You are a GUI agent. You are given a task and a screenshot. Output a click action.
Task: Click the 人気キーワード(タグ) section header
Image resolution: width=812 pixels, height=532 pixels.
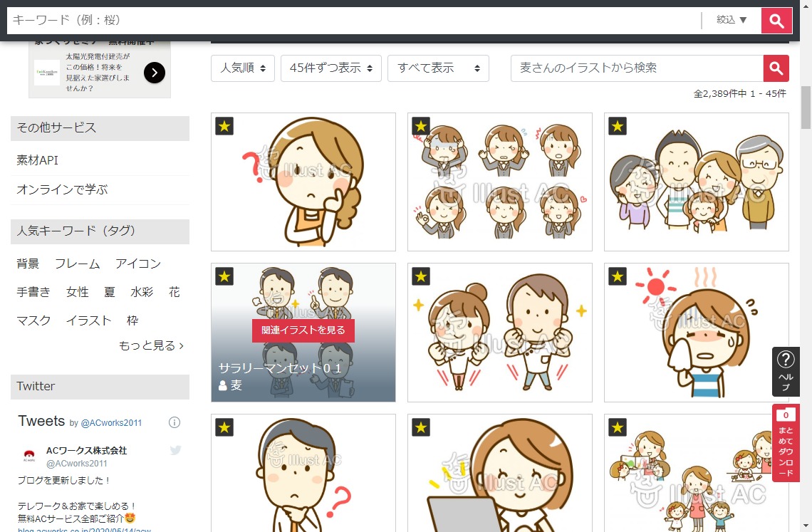click(100, 231)
